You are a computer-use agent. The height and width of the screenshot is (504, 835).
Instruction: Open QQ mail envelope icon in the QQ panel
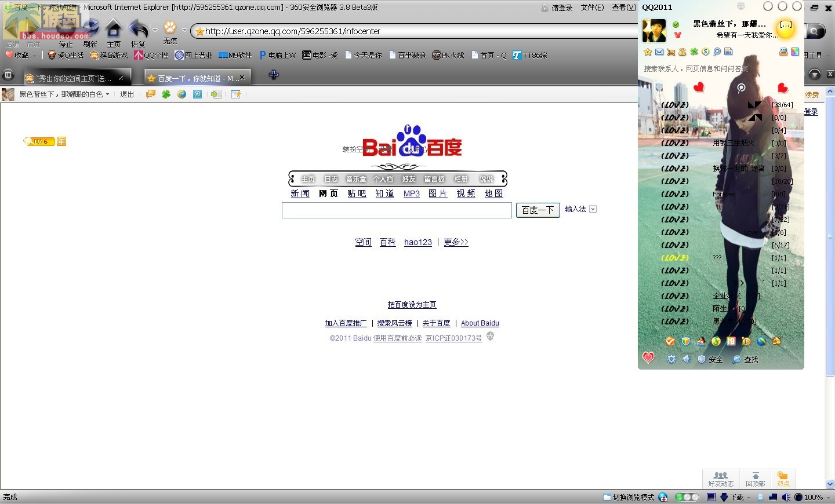(659, 52)
